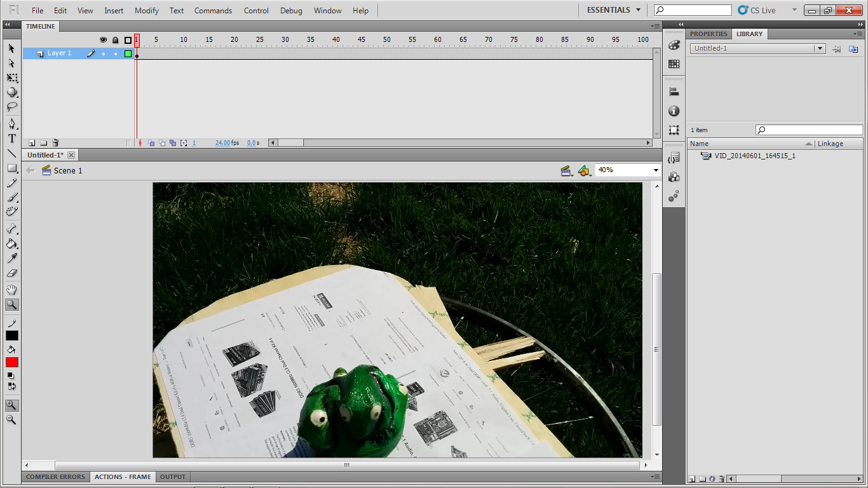The image size is (868, 488).
Task: Pick the 3D Rotation tool
Action: (x=11, y=92)
